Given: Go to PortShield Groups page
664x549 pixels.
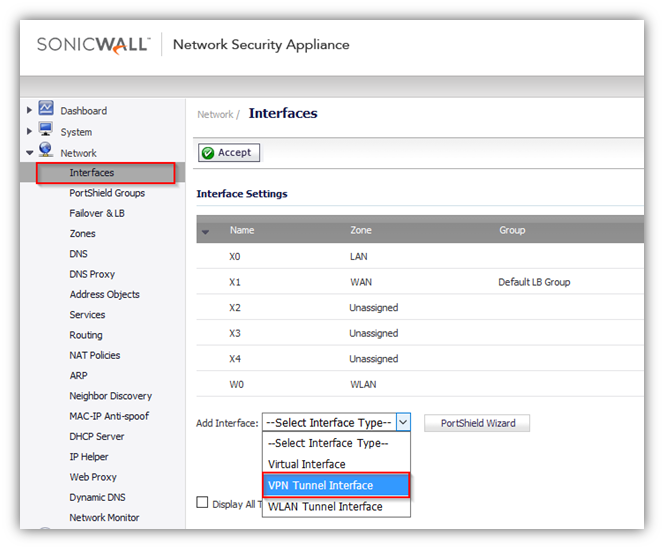Looking at the screenshot, I should (x=107, y=193).
